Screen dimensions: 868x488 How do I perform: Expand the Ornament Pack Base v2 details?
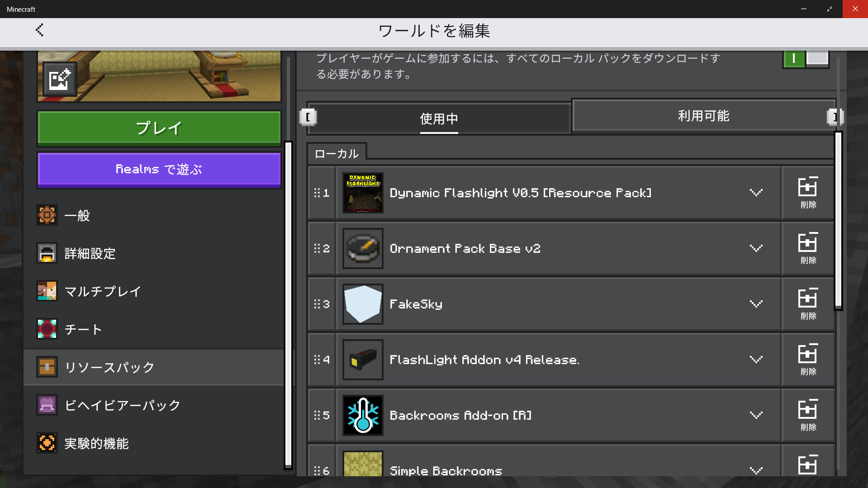pos(756,249)
